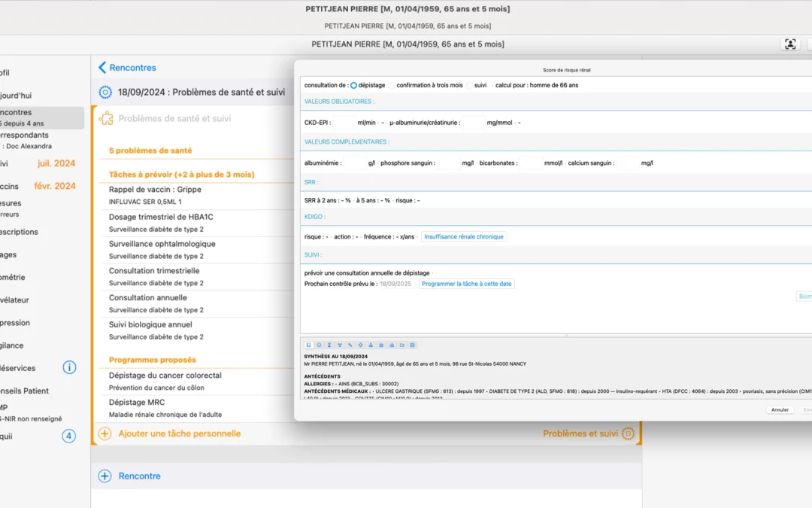Image resolution: width=812 pixels, height=508 pixels.
Task: Choose the confirmation à trois mois option
Action: (392, 85)
